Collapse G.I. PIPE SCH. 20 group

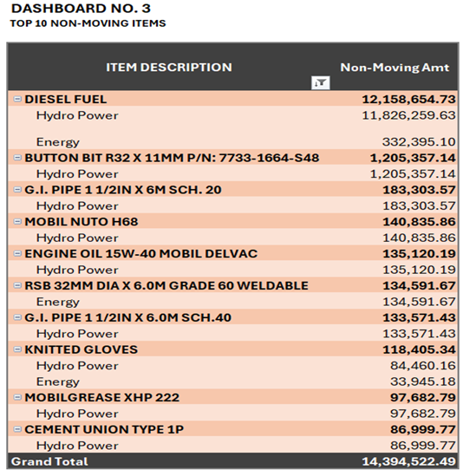pos(17,189)
